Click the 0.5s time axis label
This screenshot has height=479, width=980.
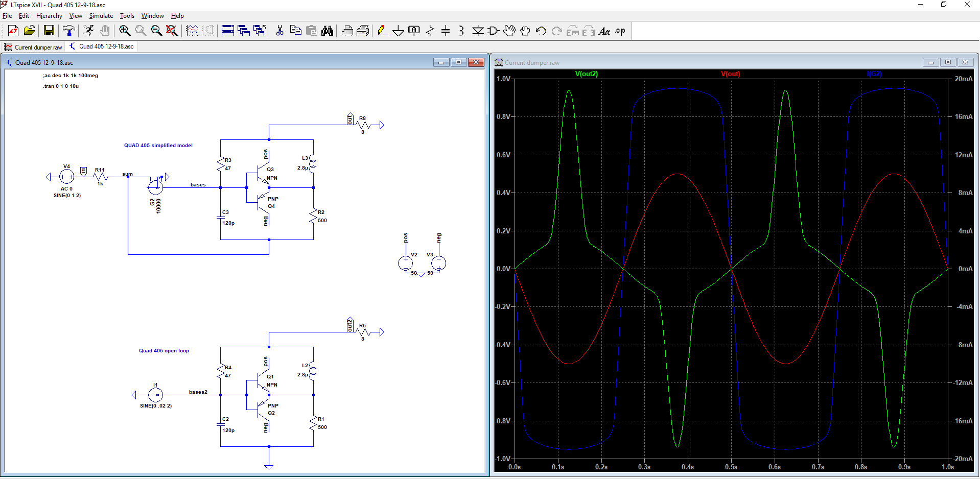click(731, 467)
